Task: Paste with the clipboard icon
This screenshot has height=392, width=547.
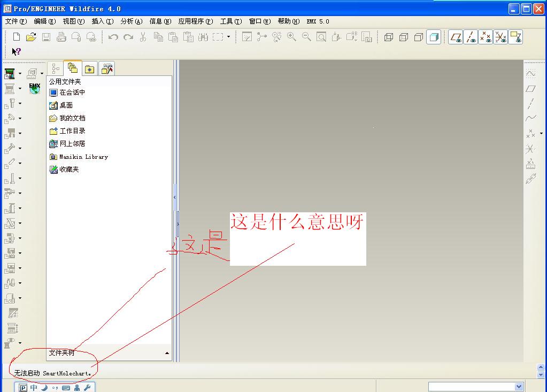Action: (x=173, y=37)
